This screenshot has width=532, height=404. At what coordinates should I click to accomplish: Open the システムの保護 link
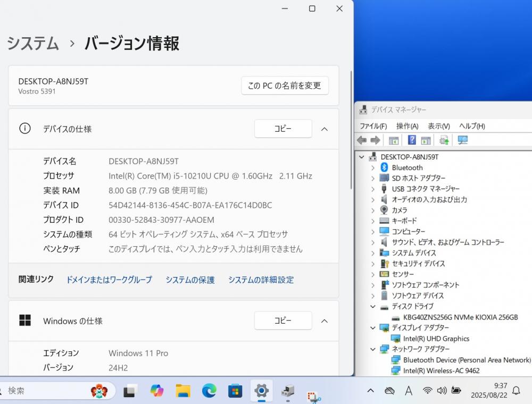[190, 280]
